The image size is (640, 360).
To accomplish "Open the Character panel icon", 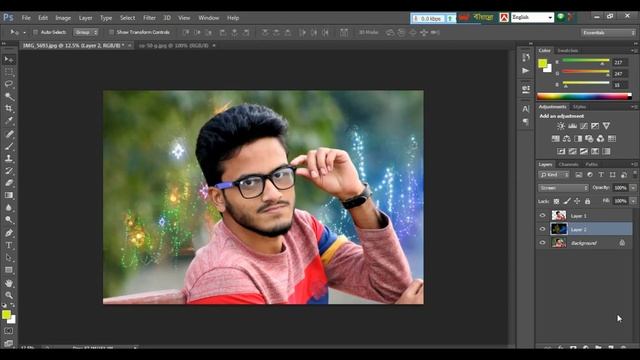I will [x=526, y=109].
